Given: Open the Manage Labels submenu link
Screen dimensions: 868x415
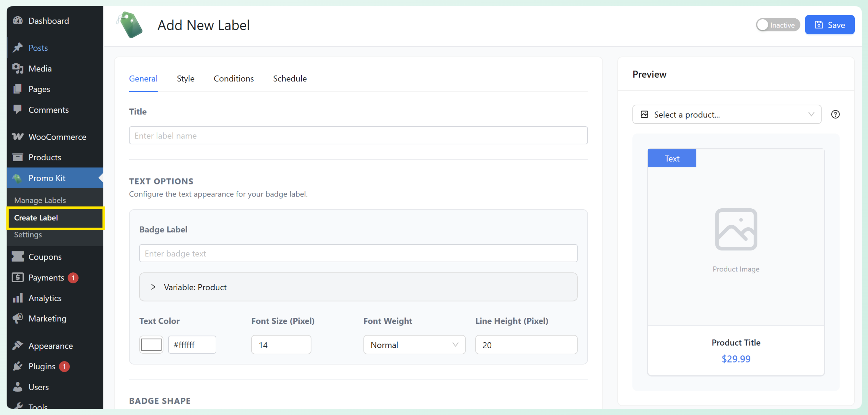Looking at the screenshot, I should [x=40, y=200].
